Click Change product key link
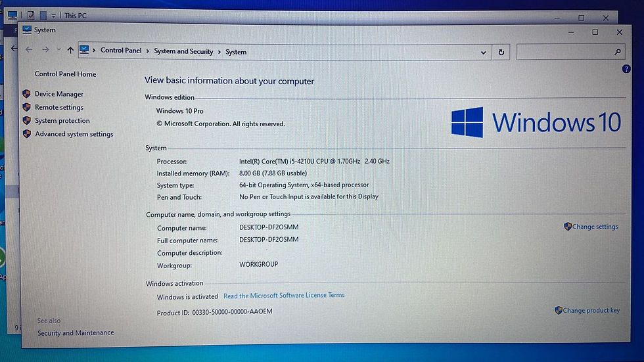This screenshot has height=362, width=644. [591, 311]
